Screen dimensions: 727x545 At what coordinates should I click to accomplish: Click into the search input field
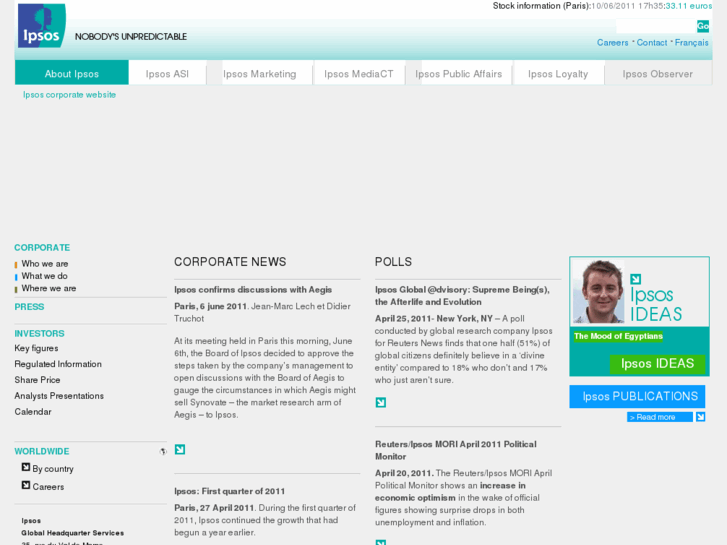coord(656,26)
